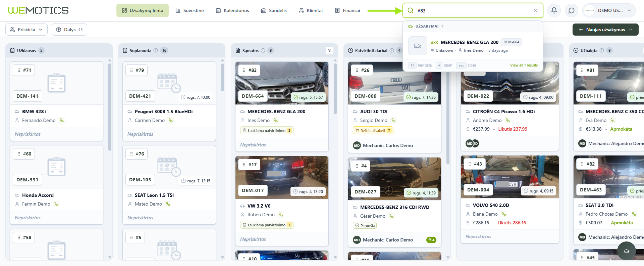The height and width of the screenshot is (266, 644).
Task: Click the WEMOTICS logo
Action: (x=38, y=10)
